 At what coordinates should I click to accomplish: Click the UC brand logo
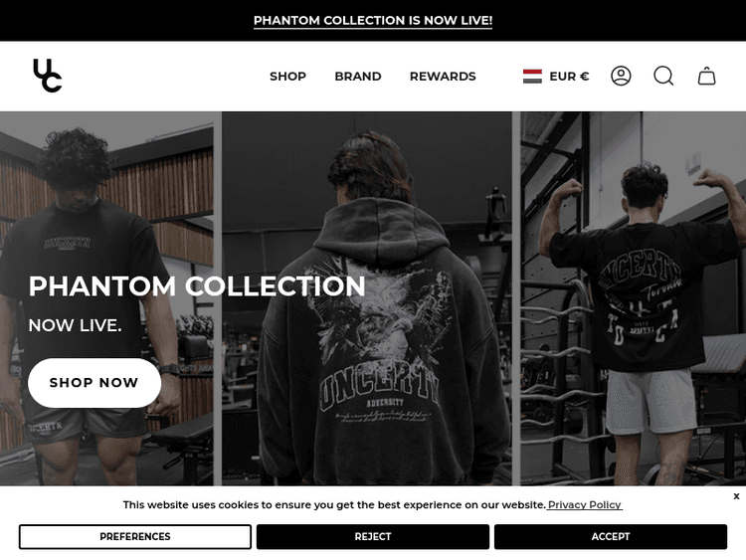47,76
